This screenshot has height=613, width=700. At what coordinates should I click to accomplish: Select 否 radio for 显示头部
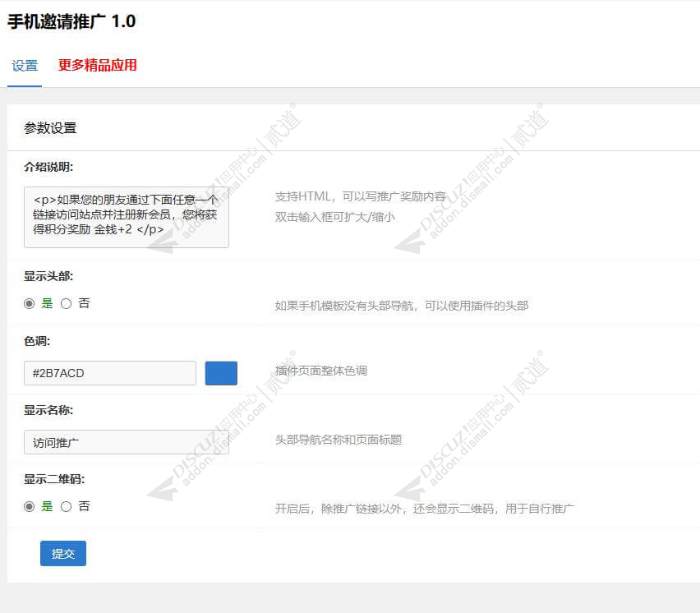tap(66, 303)
